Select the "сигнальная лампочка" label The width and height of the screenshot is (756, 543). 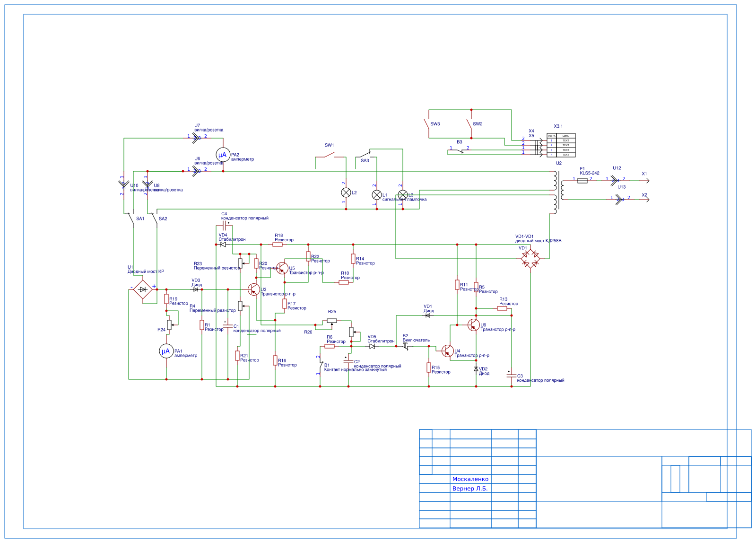[x=404, y=200]
